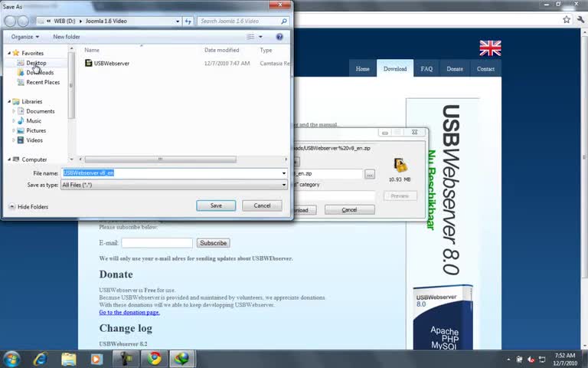The height and width of the screenshot is (368, 588).
Task: Select the Music library icon
Action: (21, 121)
